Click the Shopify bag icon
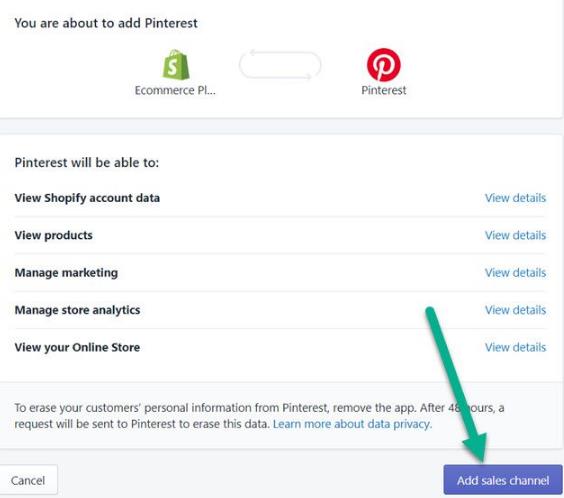Screen dimensions: 564x498 [176, 65]
